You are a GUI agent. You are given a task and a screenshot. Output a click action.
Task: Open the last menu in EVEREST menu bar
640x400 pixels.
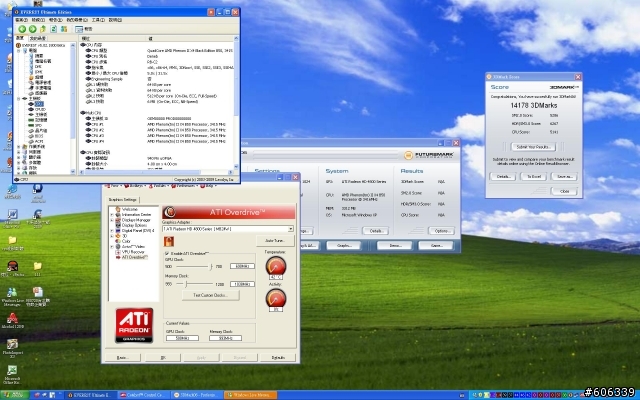click(115, 20)
